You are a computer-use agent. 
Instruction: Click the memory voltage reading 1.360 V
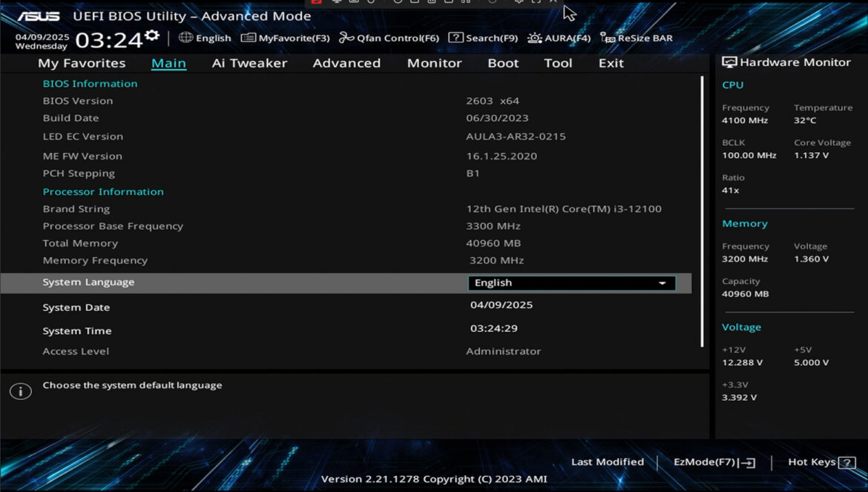811,259
